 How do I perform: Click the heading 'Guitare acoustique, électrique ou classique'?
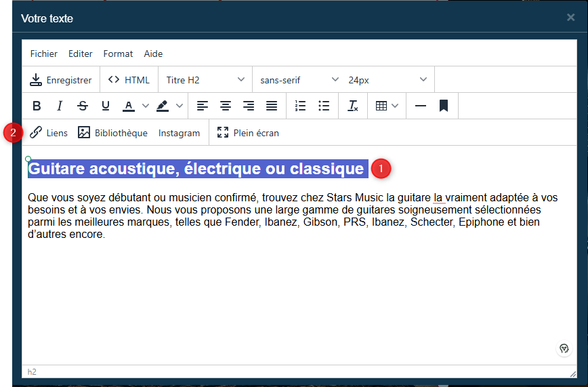pyautogui.click(x=196, y=169)
